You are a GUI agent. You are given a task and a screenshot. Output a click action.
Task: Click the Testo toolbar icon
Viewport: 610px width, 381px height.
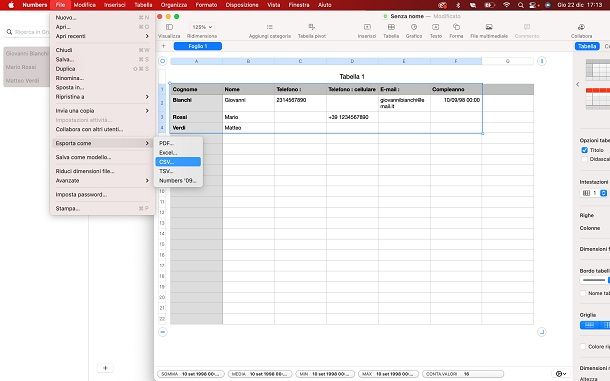436,27
